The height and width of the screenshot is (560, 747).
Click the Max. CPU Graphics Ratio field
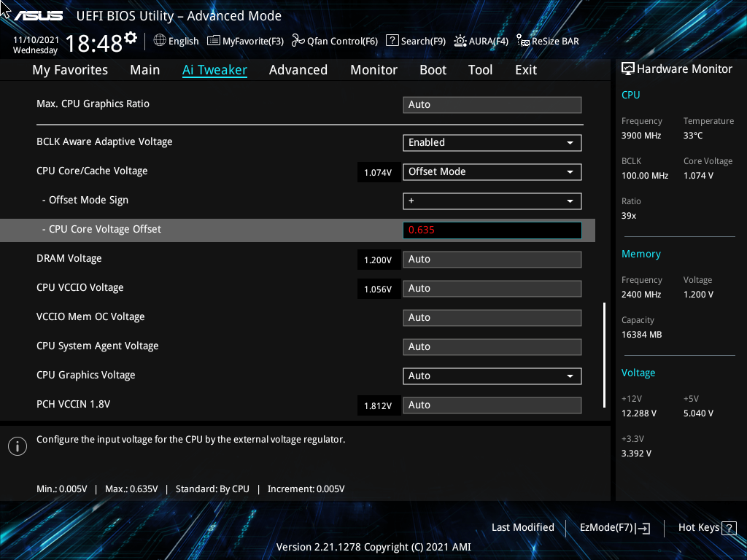click(x=492, y=104)
